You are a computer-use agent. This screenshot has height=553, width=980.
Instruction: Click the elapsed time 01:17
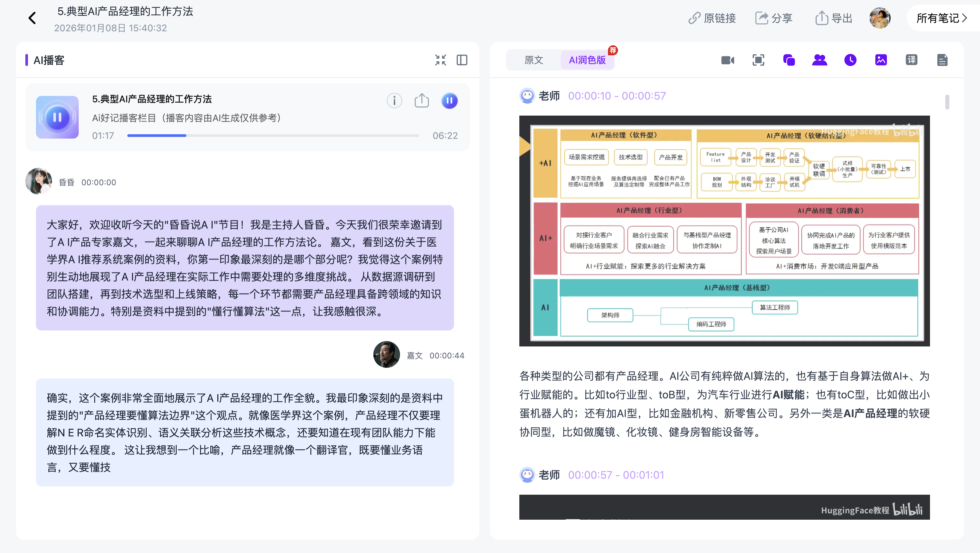point(103,136)
